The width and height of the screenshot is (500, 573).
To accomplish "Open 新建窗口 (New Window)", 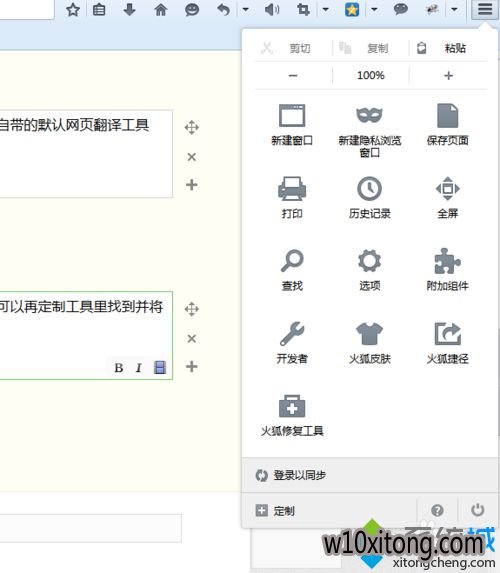I will click(x=292, y=125).
